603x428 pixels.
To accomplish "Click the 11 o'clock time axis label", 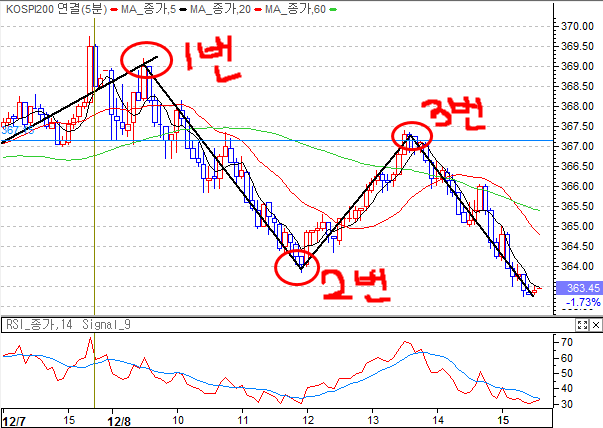I will (x=242, y=420).
